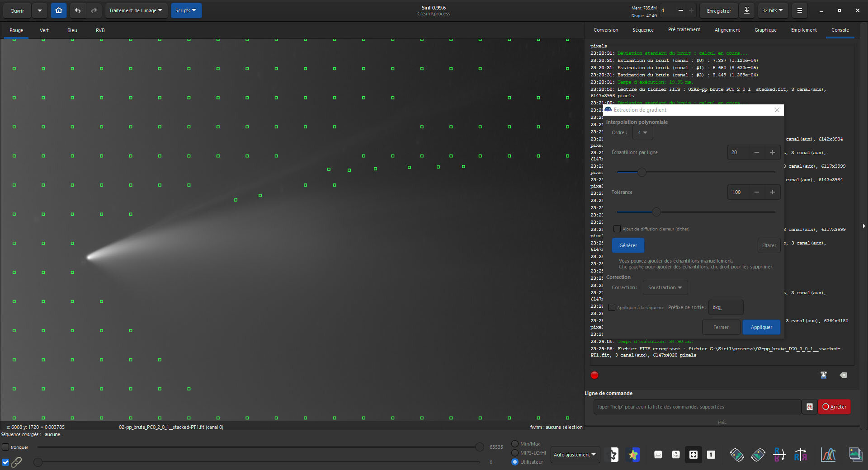Open the arrow next to Ouvrir

40,10
